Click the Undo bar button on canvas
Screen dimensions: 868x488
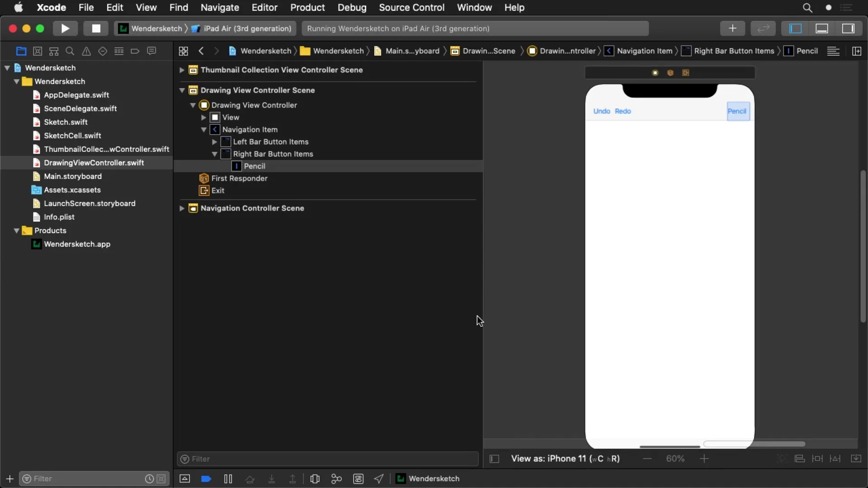tap(601, 111)
